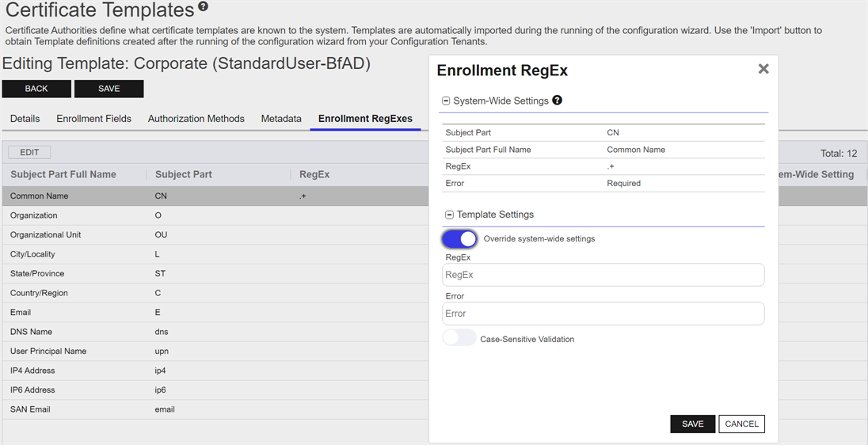This screenshot has width=868, height=445.
Task: Open the Metadata tab
Action: click(x=281, y=119)
